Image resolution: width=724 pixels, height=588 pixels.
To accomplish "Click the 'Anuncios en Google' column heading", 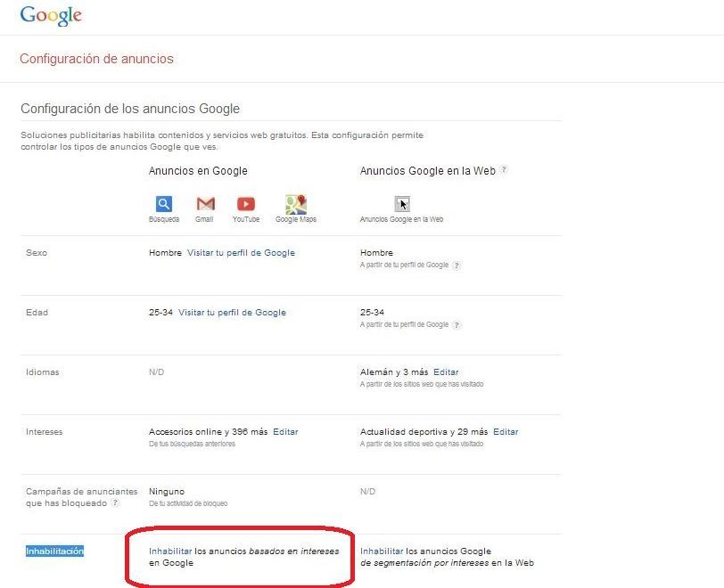I will point(198,171).
